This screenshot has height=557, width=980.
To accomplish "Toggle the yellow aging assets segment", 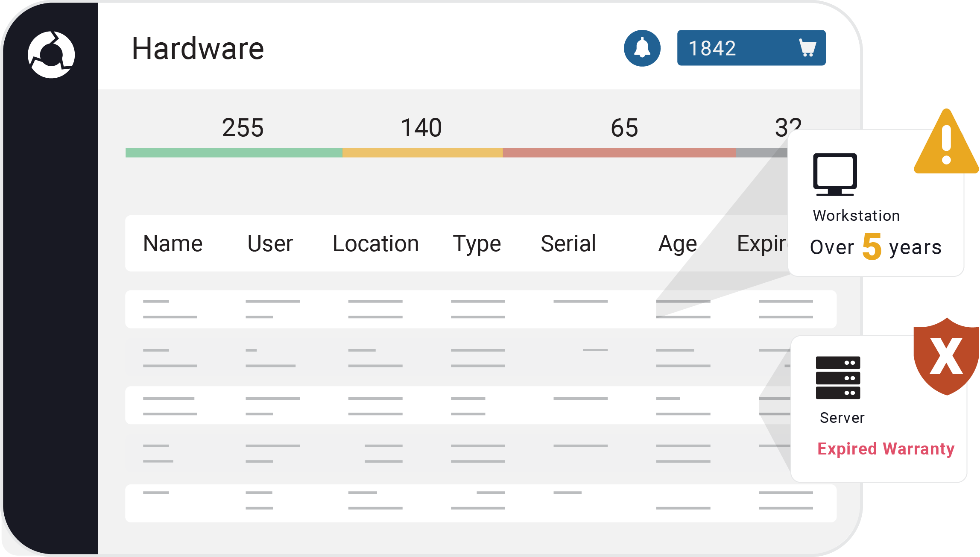I will point(423,151).
